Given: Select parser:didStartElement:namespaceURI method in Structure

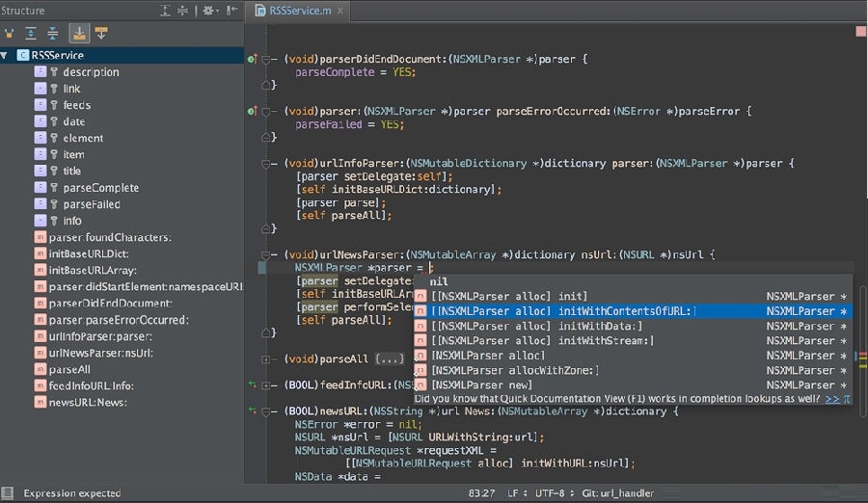Looking at the screenshot, I should pyautogui.click(x=146, y=286).
